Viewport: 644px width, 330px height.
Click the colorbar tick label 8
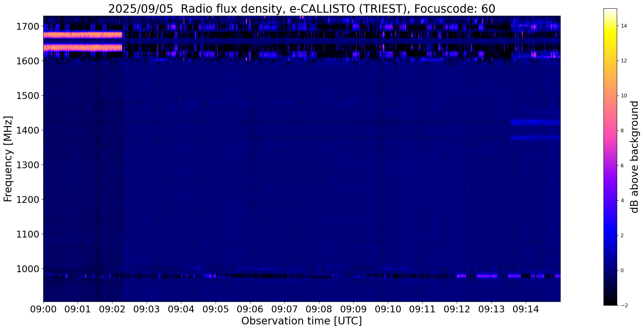(622, 131)
